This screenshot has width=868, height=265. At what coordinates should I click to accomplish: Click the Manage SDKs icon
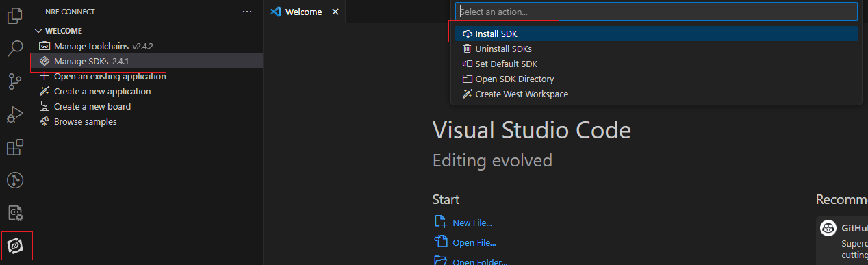(44, 61)
